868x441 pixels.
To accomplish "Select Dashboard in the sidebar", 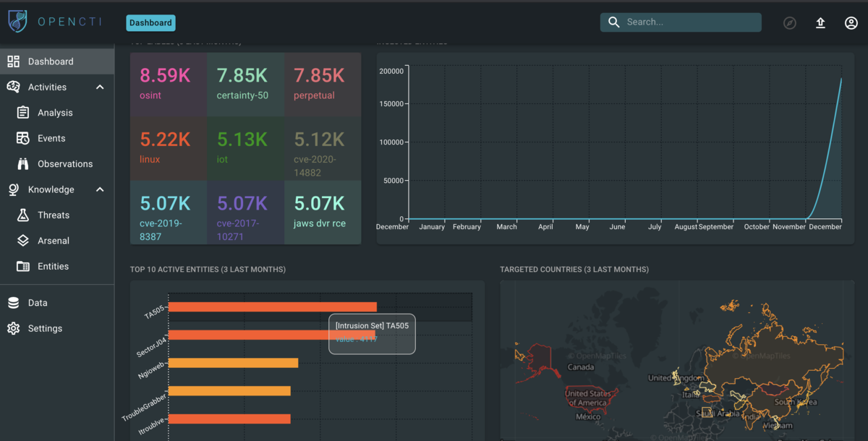I will [x=57, y=61].
